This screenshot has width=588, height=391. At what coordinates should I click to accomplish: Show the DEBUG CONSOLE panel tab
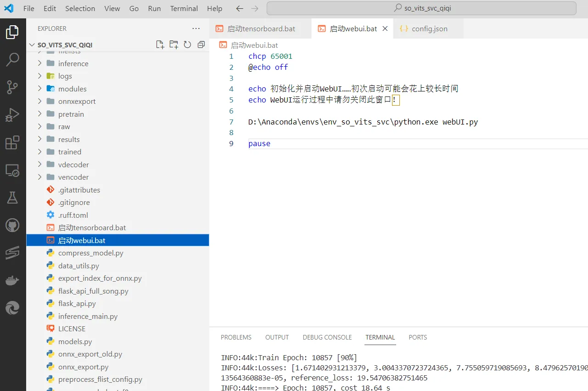(x=327, y=337)
